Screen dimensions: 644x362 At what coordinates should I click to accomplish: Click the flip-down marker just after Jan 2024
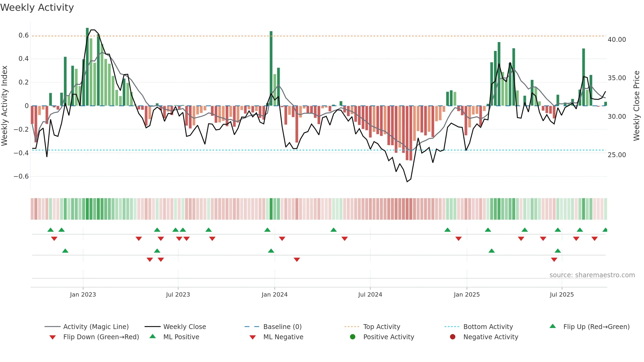tap(282, 239)
